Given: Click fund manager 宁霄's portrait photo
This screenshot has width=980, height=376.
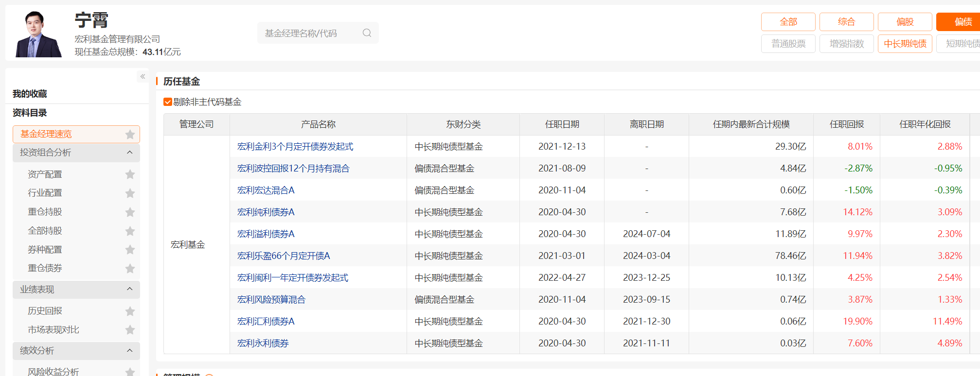Looking at the screenshot, I should click(38, 34).
